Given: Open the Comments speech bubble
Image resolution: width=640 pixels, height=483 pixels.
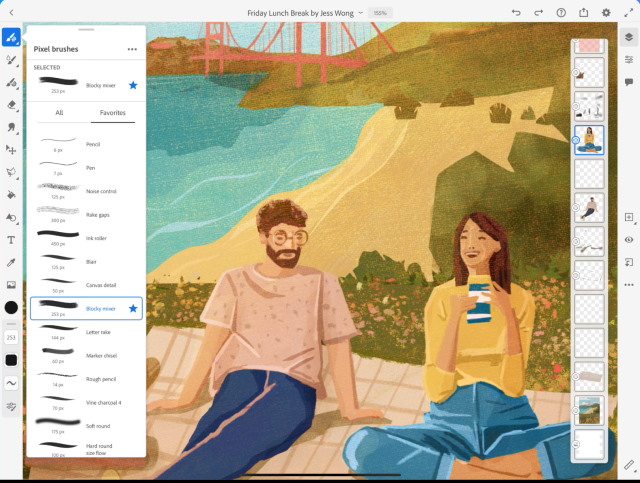Looking at the screenshot, I should (x=629, y=82).
